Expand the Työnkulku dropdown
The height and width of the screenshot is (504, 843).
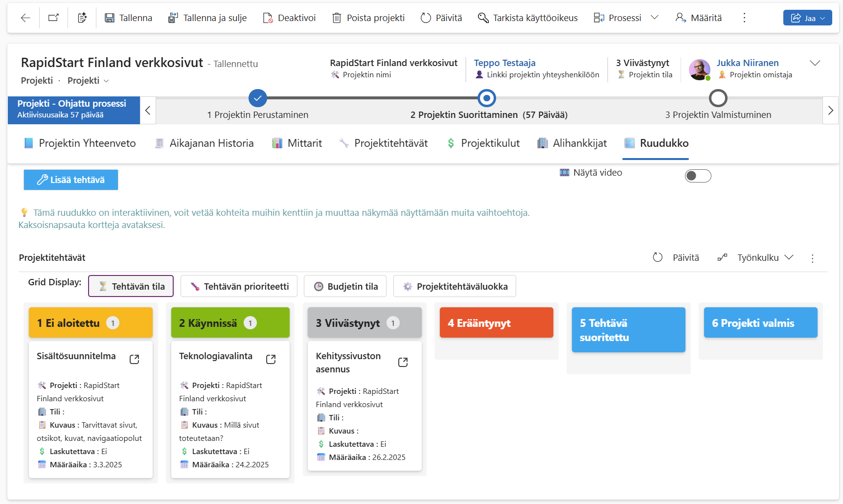pyautogui.click(x=789, y=257)
